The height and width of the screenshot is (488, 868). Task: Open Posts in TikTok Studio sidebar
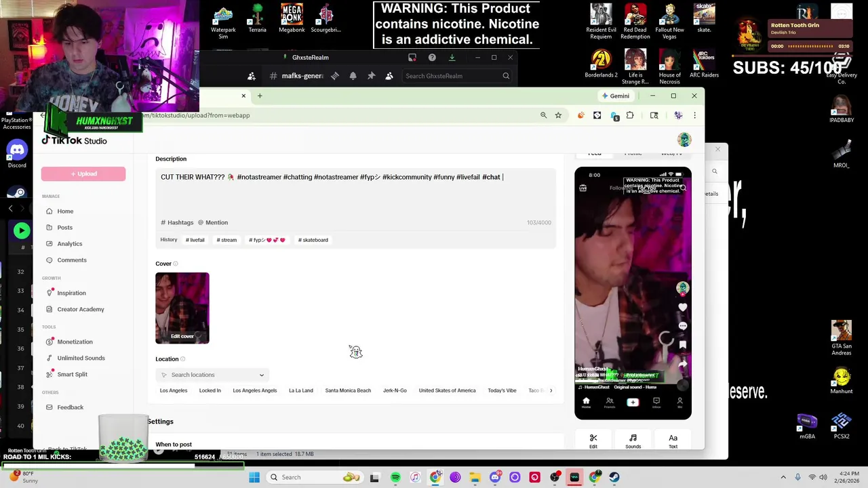pyautogui.click(x=64, y=228)
